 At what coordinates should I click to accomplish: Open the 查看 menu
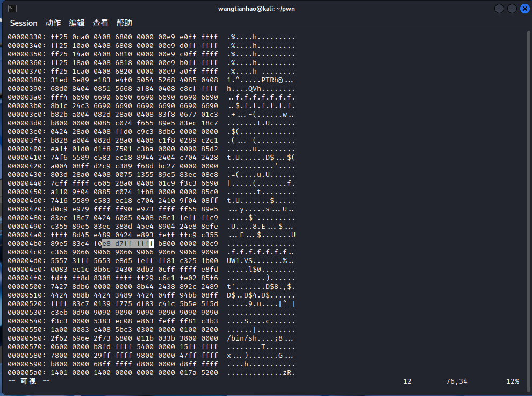(100, 23)
